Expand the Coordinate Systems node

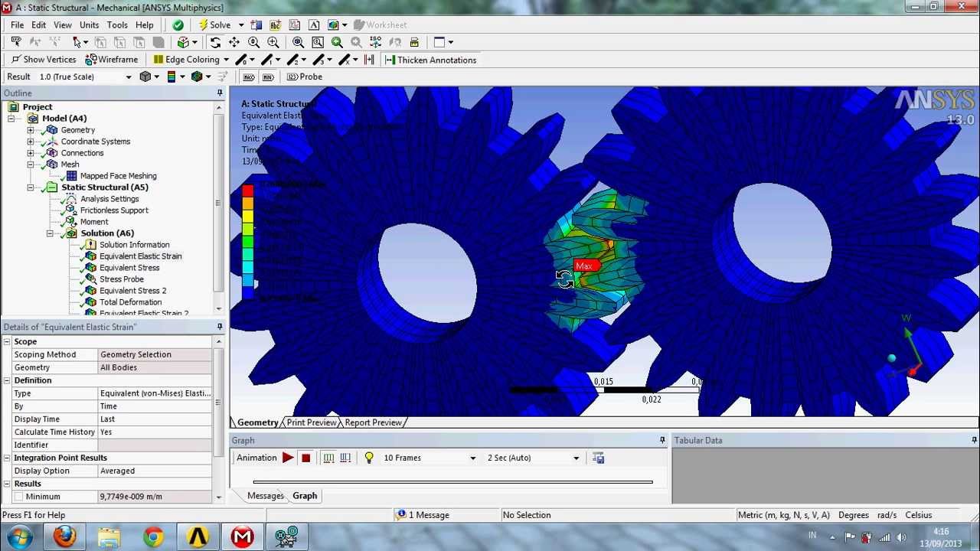click(31, 142)
